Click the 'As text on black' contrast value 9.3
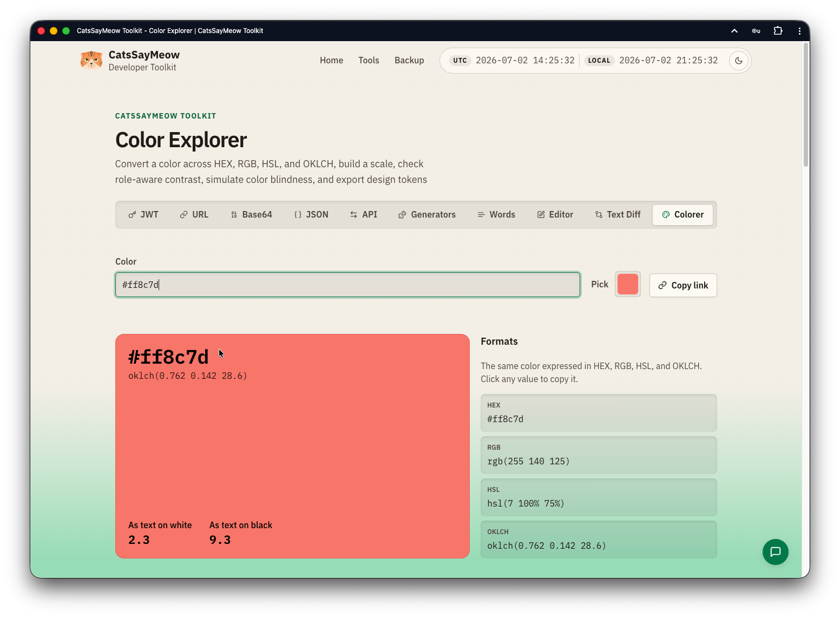The image size is (840, 618). [x=220, y=540]
